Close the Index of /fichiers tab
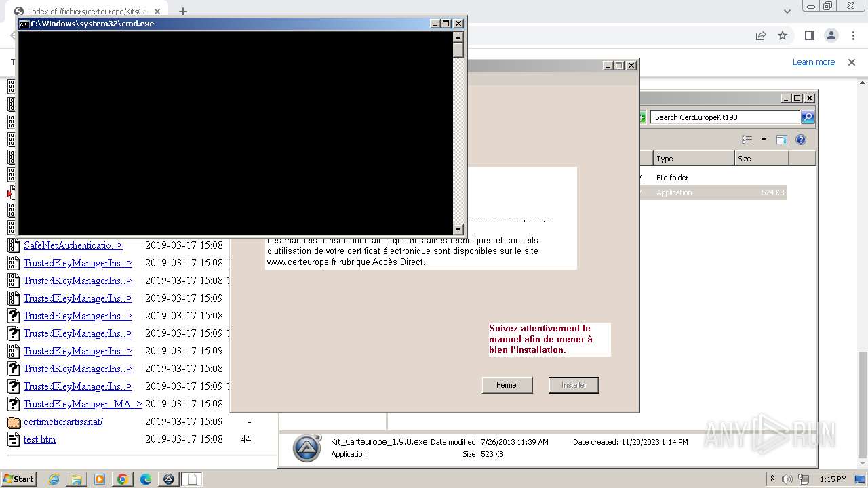 157,12
